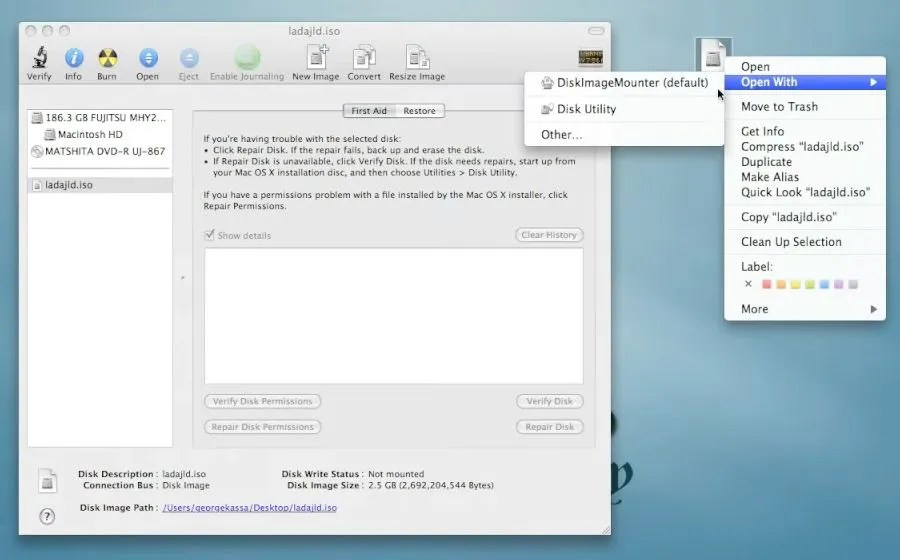Viewport: 900px width, 560px height.
Task: Click the "Not mounted" write status value
Action: 396,475
